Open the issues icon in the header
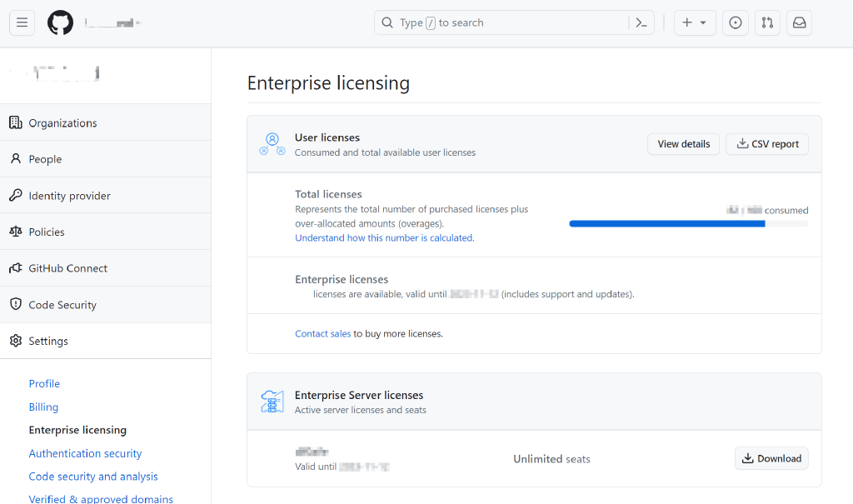This screenshot has height=504, width=853. [x=735, y=22]
